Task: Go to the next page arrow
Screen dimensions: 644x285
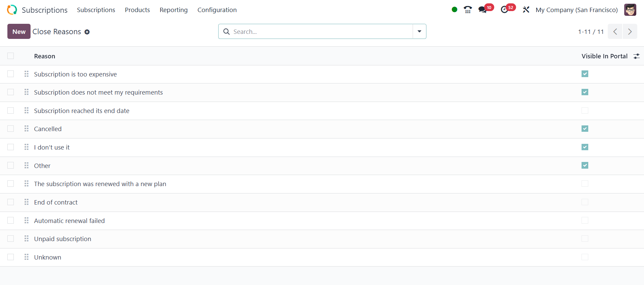Action: [x=630, y=32]
